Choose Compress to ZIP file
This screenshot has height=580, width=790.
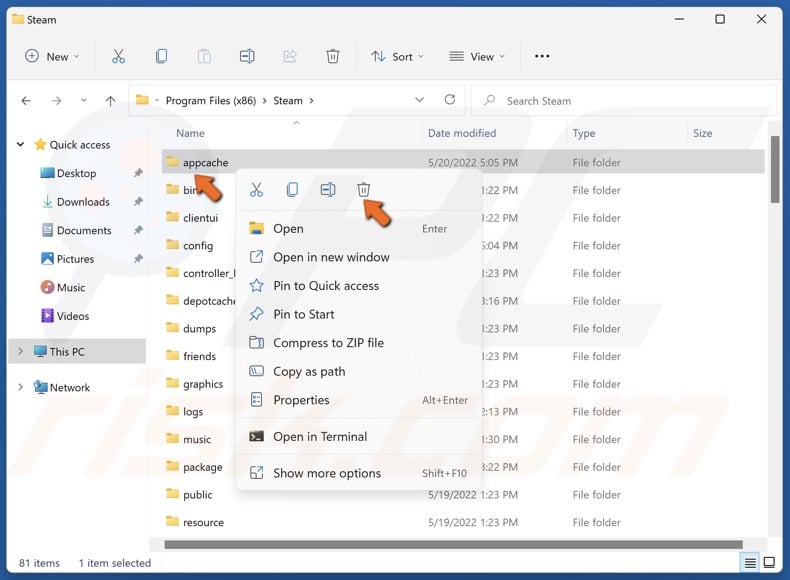point(359,343)
